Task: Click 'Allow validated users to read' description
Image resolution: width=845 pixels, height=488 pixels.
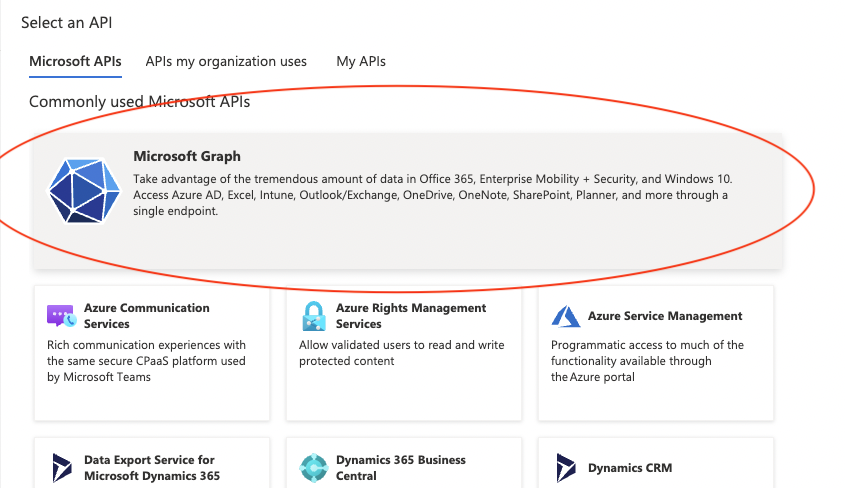Action: 401,353
